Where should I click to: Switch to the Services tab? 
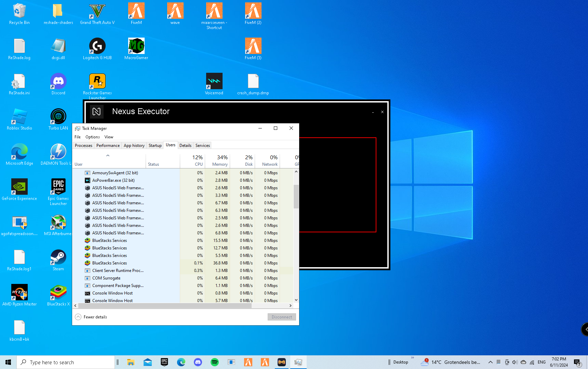202,146
